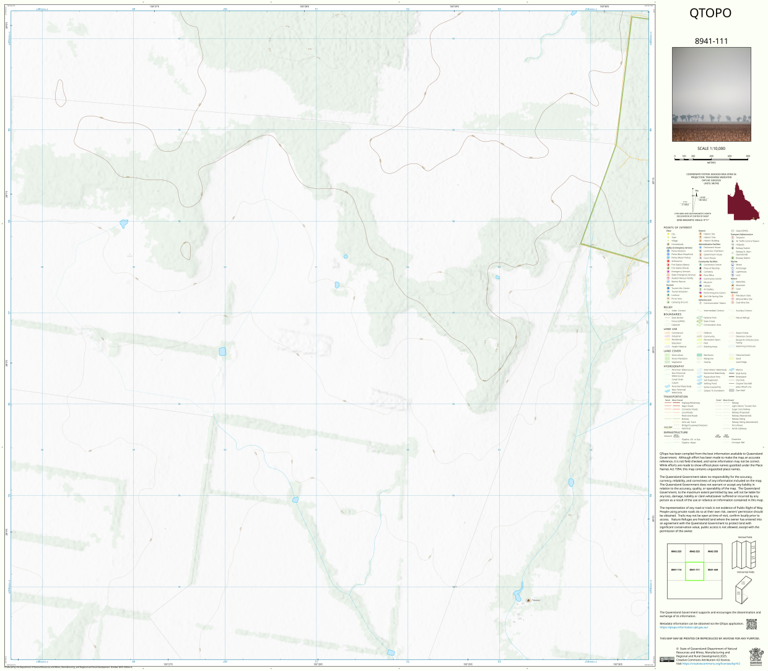Open the misty paddock cover photo
768x671 pixels.
(711, 95)
